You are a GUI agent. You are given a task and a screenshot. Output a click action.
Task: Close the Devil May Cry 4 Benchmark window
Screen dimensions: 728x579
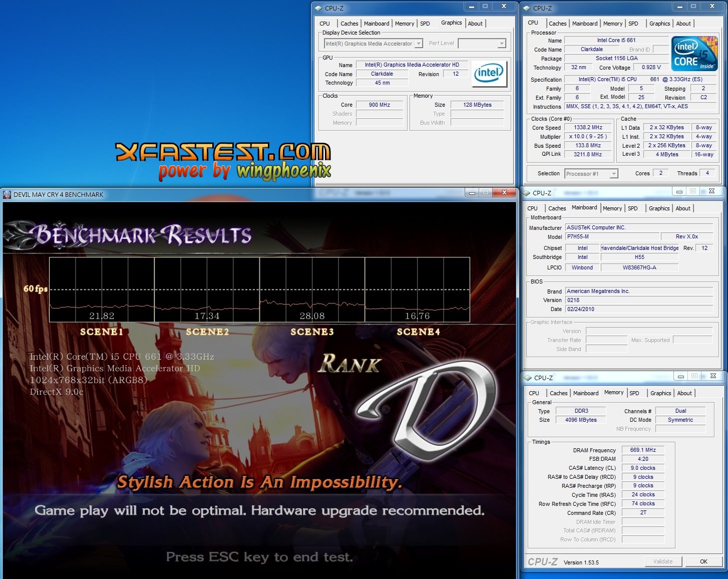(504, 192)
